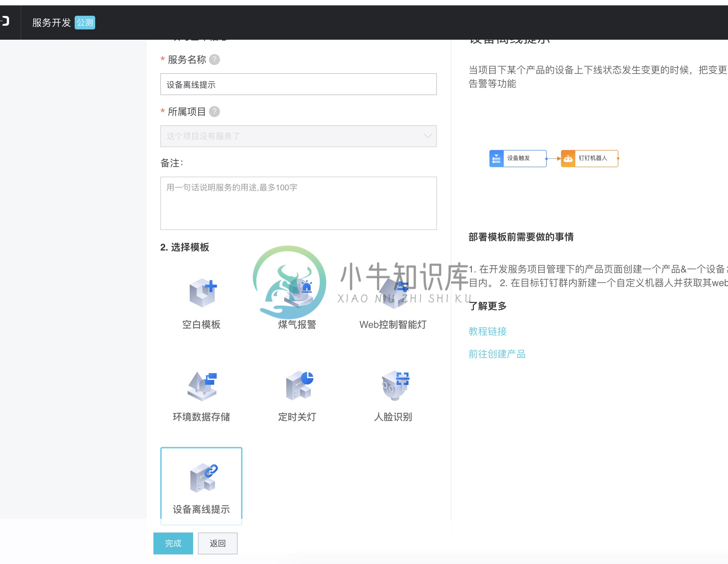
Task: Click the 部署模板前需要做的事情 heading
Action: point(521,237)
